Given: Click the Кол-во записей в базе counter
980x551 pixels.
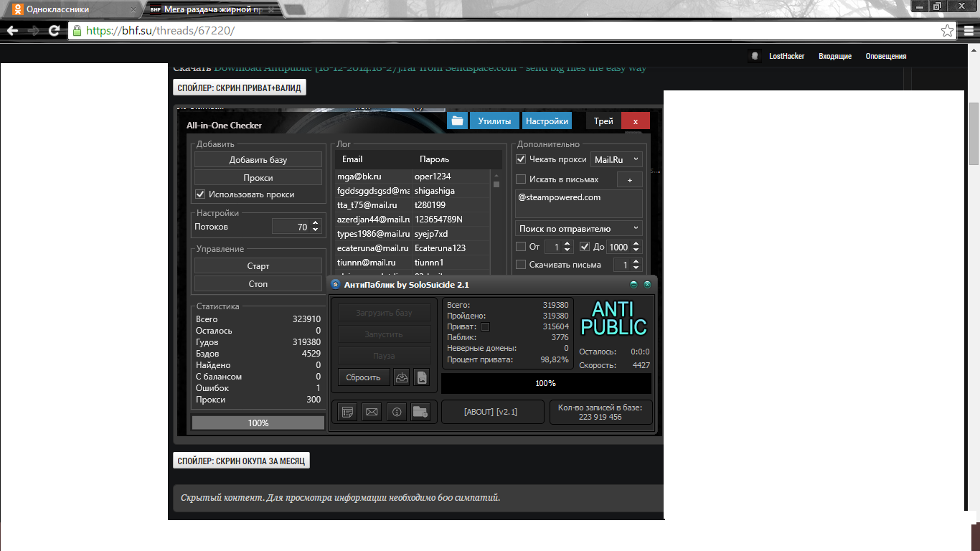Looking at the screenshot, I should pyautogui.click(x=600, y=412).
